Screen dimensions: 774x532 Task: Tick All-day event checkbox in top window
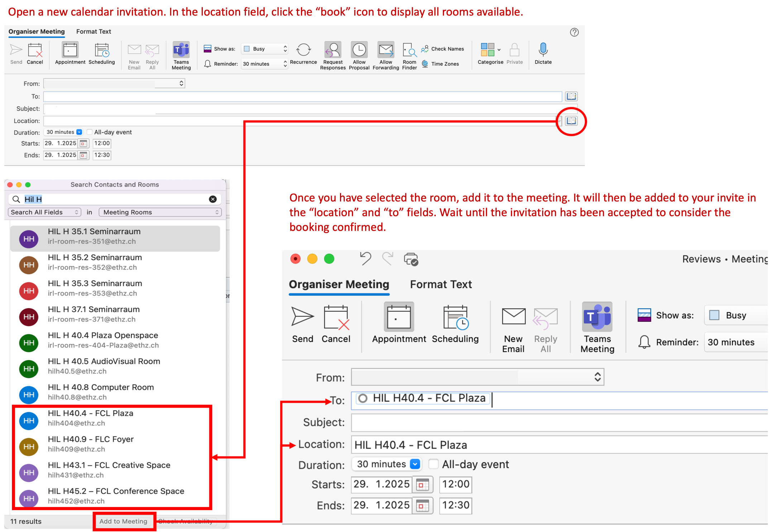tap(90, 132)
